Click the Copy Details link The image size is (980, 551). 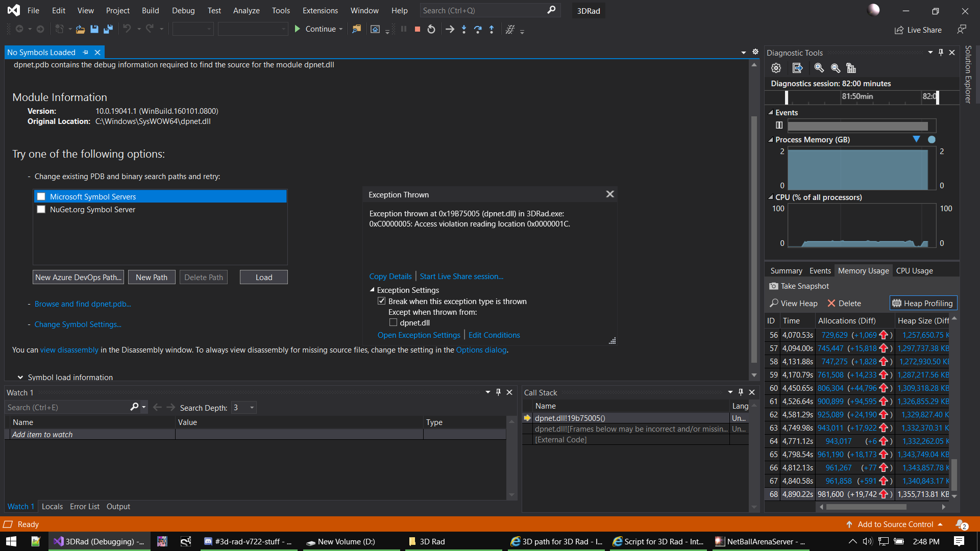(390, 277)
